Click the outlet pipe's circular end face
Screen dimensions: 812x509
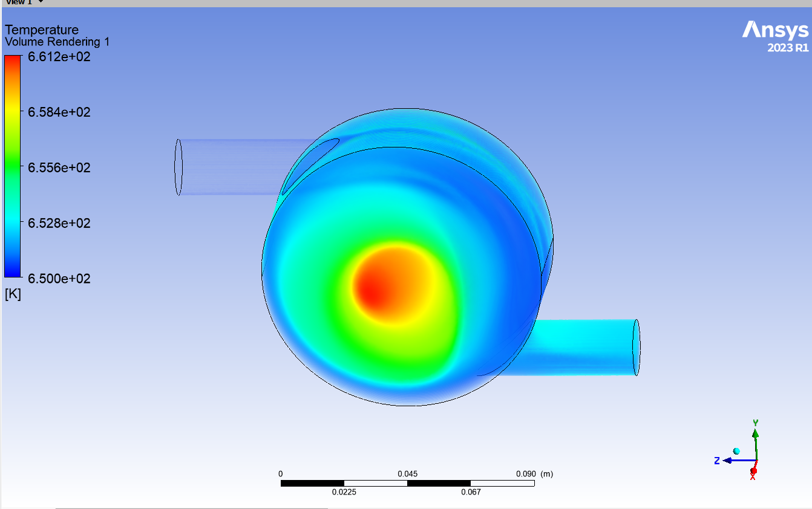(x=636, y=347)
